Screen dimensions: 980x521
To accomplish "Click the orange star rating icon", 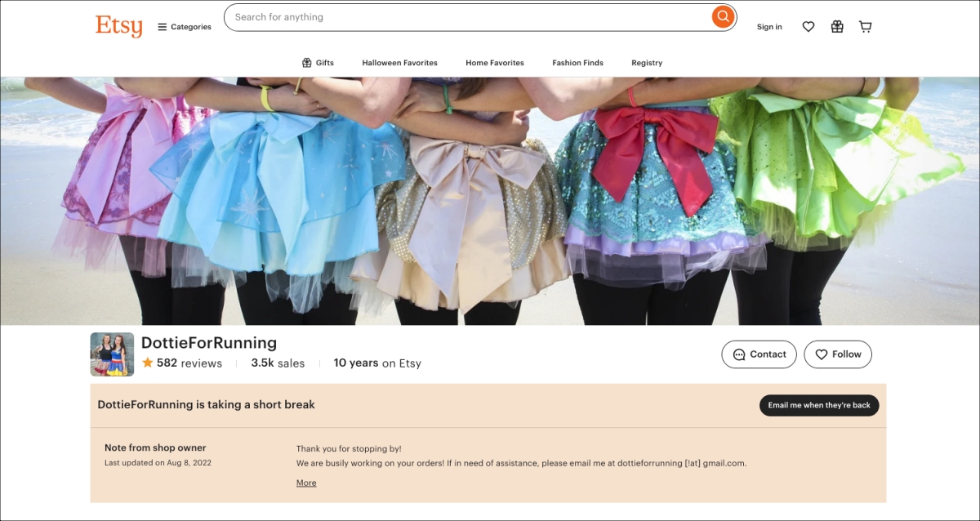I will (148, 363).
